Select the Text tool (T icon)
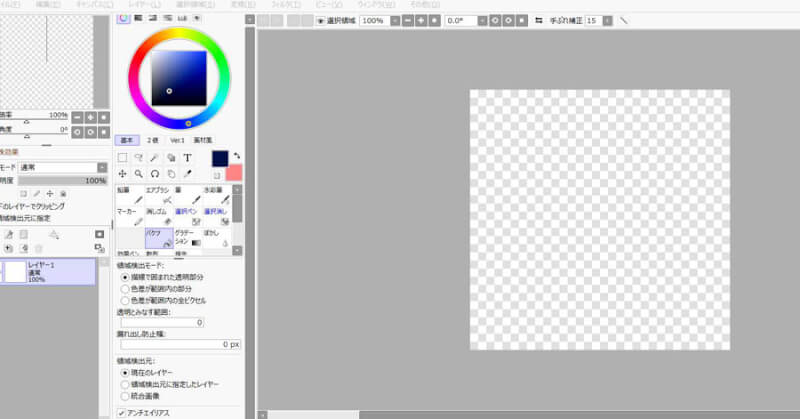 [187, 158]
